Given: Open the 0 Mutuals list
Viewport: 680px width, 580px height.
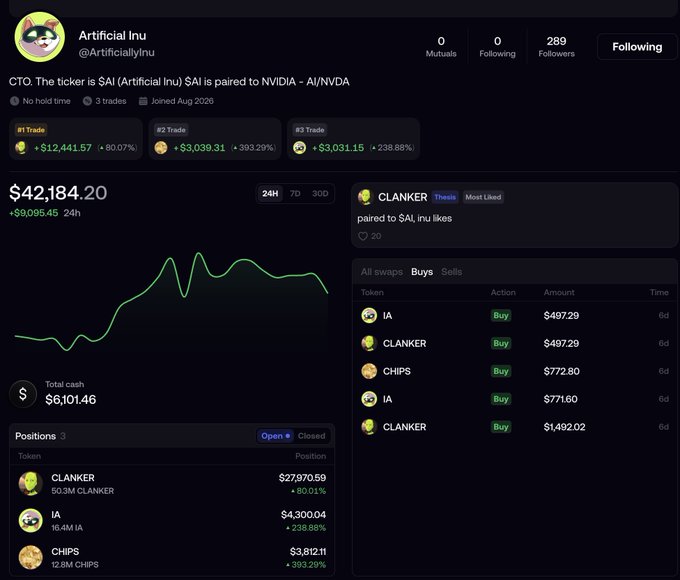Looking at the screenshot, I should (x=441, y=47).
